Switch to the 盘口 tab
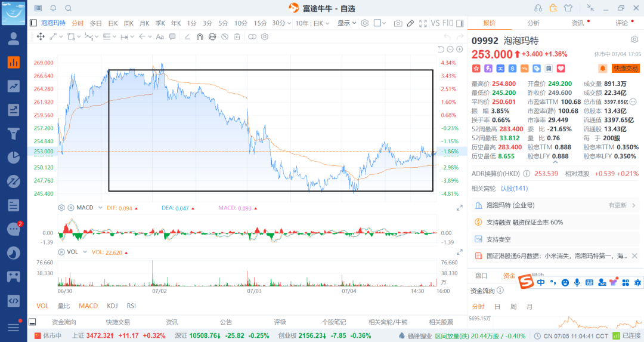The image size is (644, 342). [x=481, y=275]
